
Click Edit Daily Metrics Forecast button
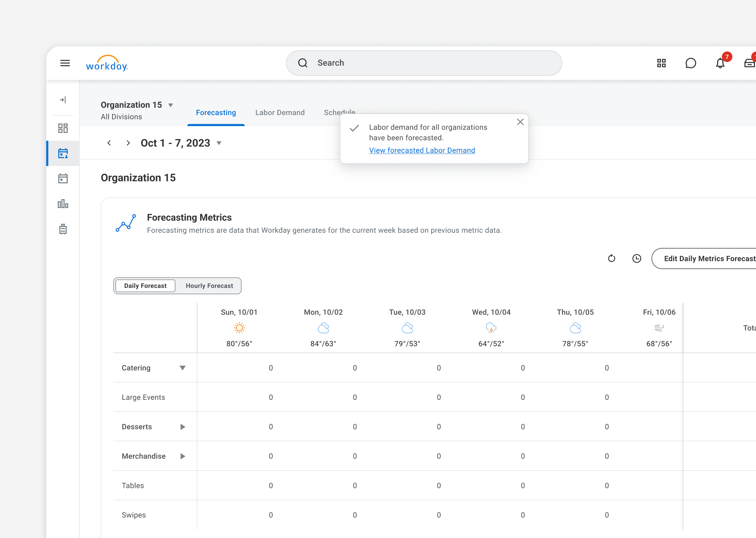708,258
